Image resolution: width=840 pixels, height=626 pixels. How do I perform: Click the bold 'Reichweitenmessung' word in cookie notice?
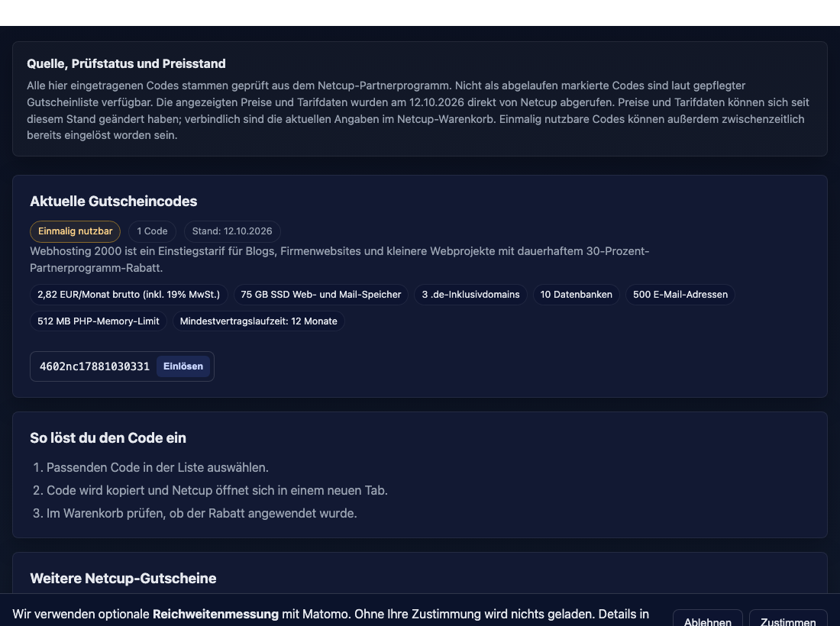pos(215,615)
